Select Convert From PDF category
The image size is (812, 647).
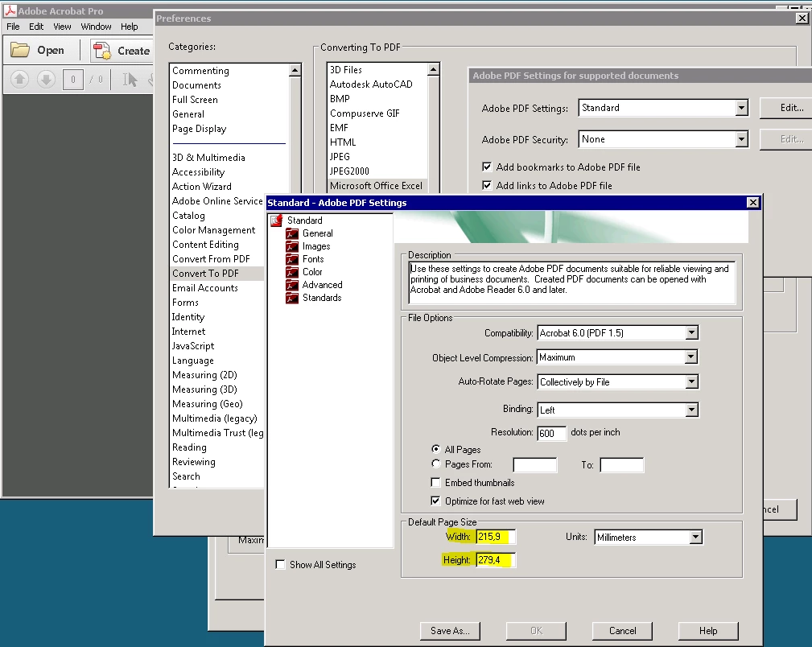(x=211, y=259)
